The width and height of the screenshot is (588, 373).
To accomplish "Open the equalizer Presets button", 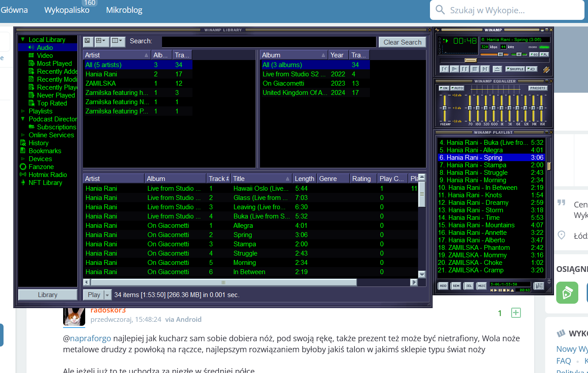I will tap(538, 88).
